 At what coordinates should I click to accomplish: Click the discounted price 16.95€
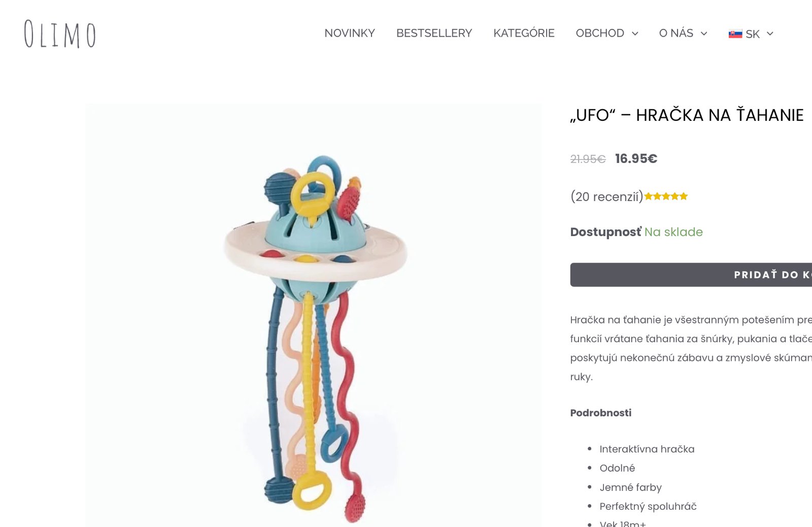click(636, 158)
